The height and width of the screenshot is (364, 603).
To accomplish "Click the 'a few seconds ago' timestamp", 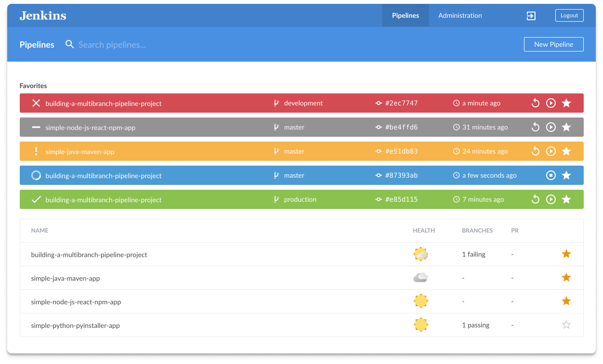I will 489,175.
